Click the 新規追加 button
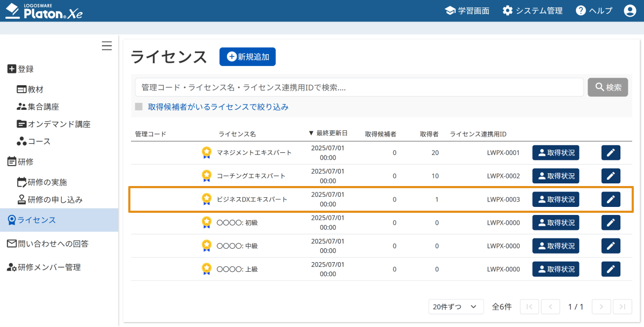The height and width of the screenshot is (327, 644). click(x=247, y=56)
